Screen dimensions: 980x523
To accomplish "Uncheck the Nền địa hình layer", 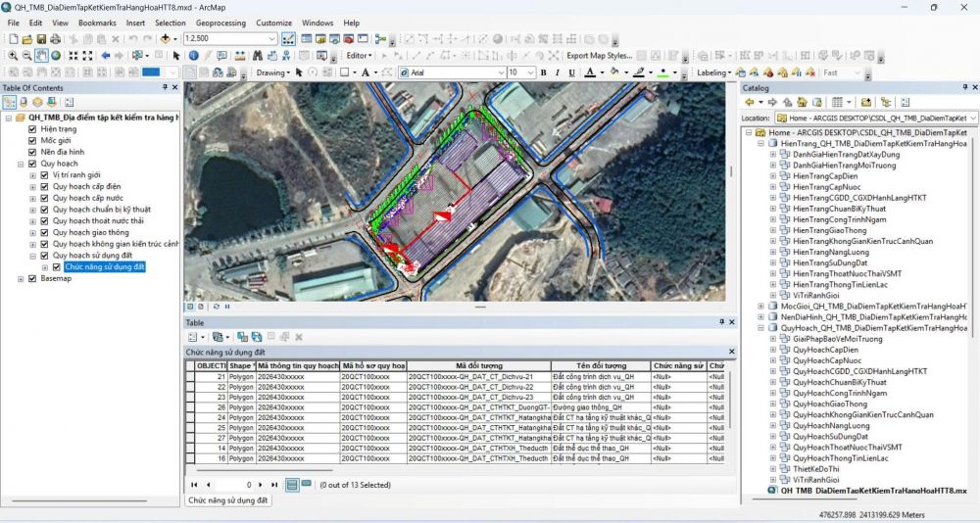I will 32,152.
